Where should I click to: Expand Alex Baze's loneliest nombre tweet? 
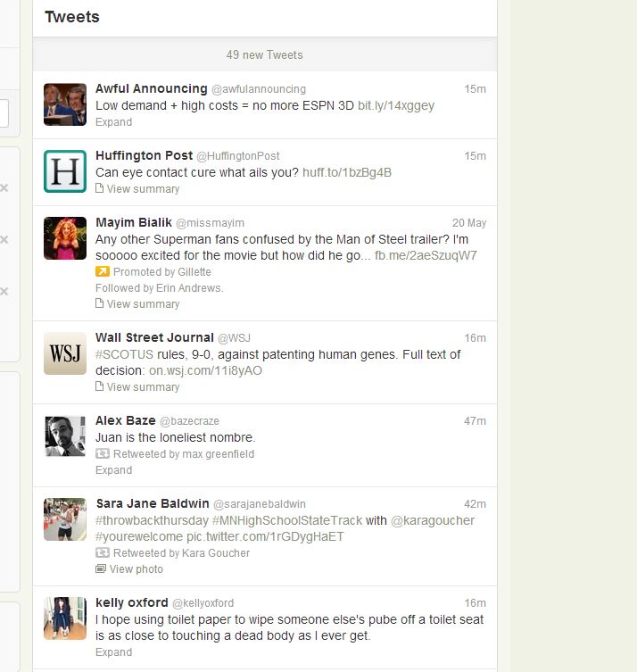[x=113, y=470]
